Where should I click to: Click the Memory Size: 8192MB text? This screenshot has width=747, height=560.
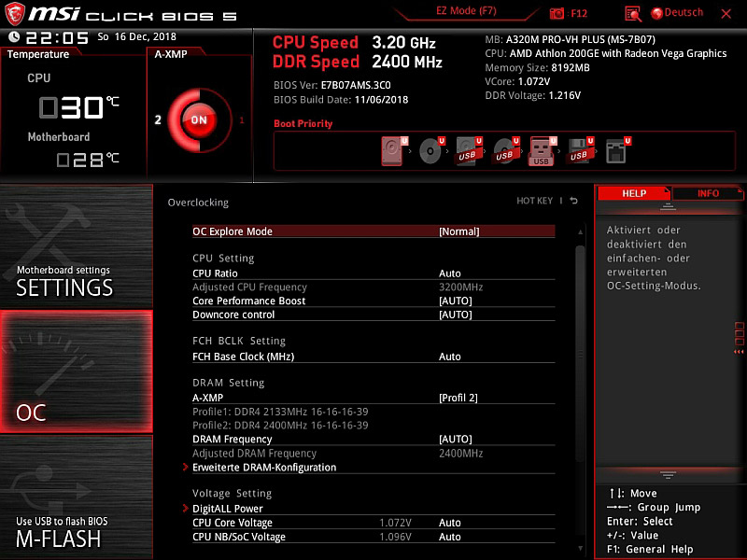point(537,67)
